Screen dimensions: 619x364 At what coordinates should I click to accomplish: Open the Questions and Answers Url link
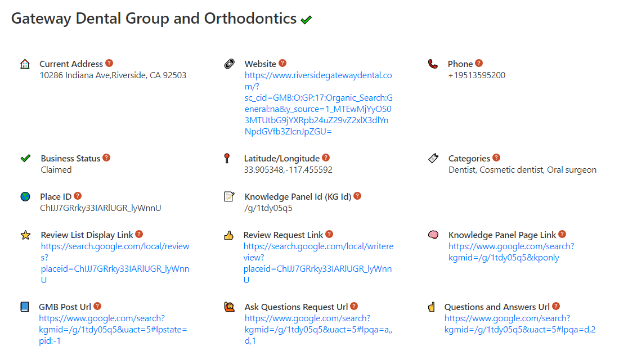click(x=519, y=324)
